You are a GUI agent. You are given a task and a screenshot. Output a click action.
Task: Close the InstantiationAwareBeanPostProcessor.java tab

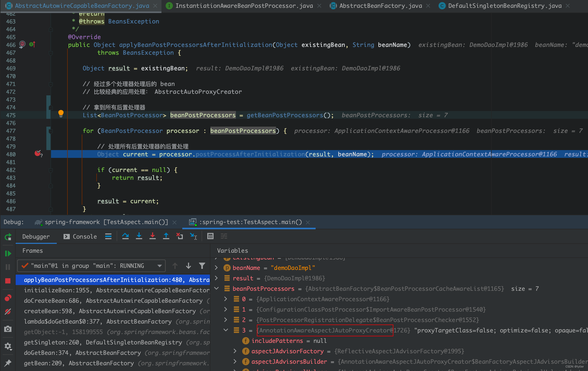tap(320, 6)
